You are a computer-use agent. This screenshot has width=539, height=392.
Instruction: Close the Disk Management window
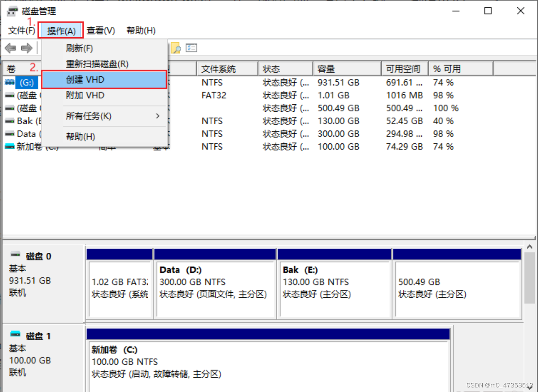point(521,11)
